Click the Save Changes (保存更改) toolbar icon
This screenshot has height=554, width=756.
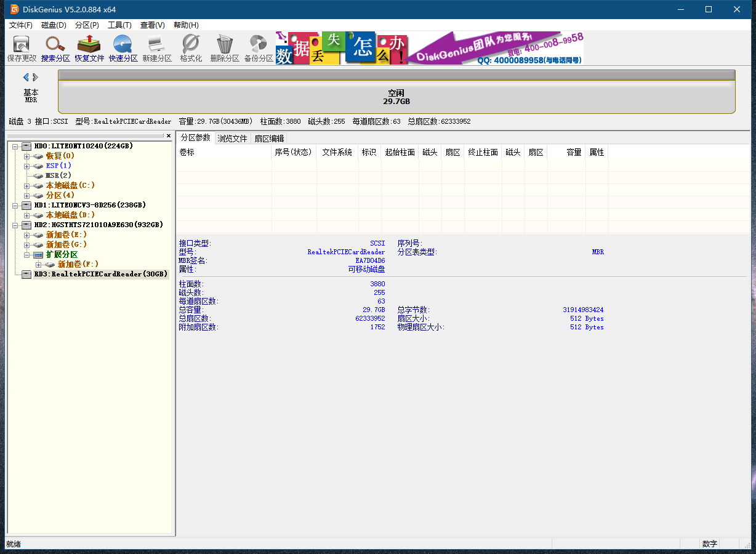click(x=22, y=49)
